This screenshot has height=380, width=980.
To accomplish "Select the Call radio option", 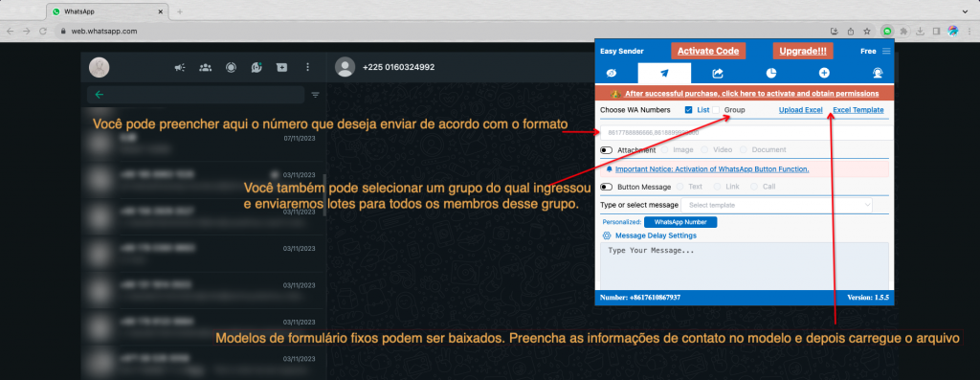I will point(754,187).
